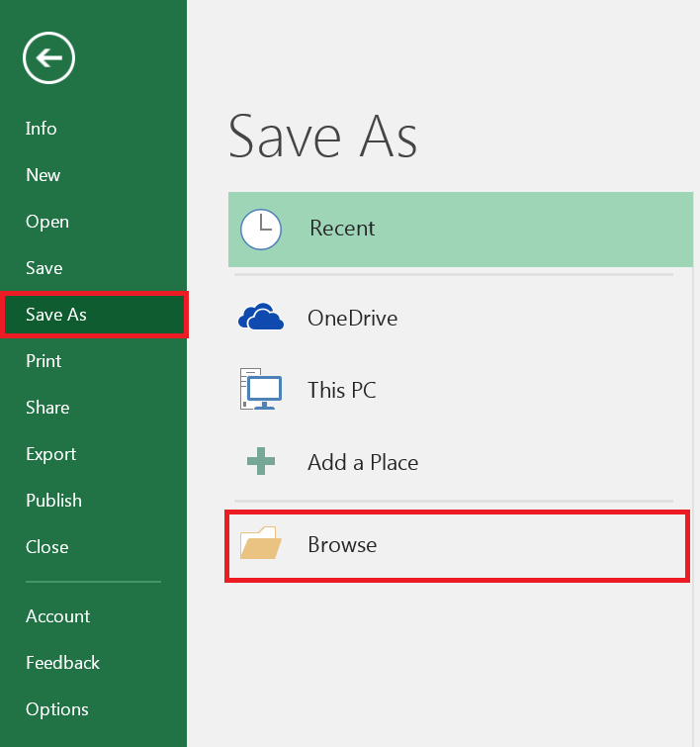This screenshot has height=747, width=700.
Task: Open the Share options
Action: point(47,408)
